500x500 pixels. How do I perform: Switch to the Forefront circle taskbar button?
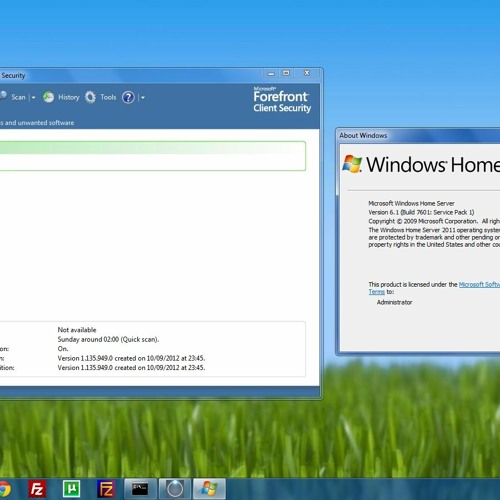[175, 489]
